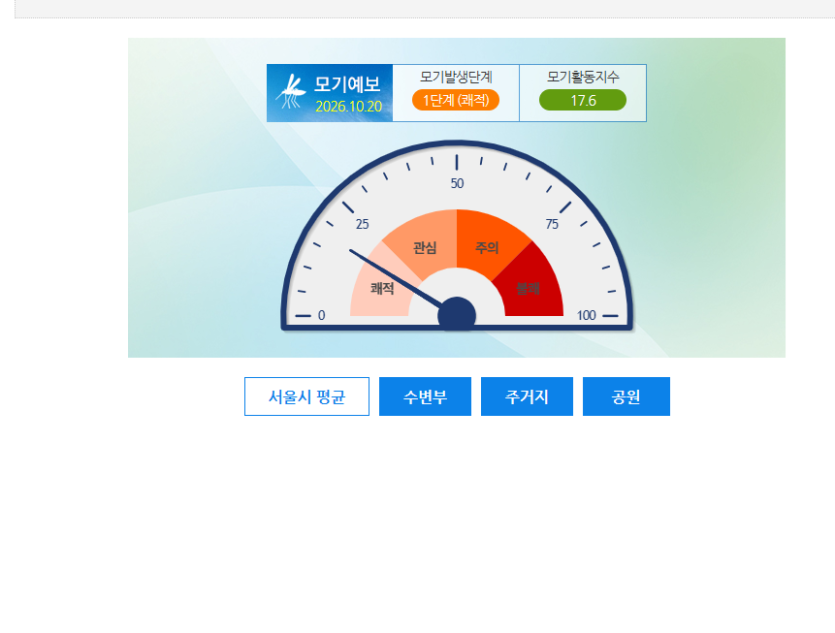835x633 pixels.
Task: Click the 쾌적 segment of the gauge
Action: pyautogui.click(x=382, y=289)
